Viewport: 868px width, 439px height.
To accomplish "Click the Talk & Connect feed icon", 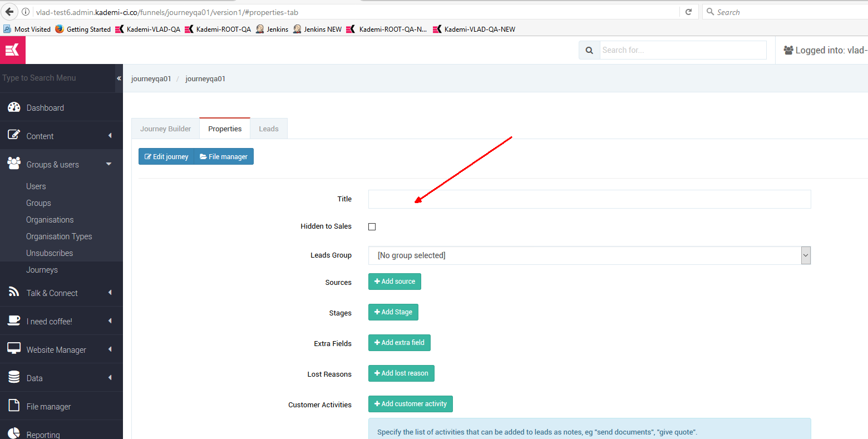I will coord(14,292).
